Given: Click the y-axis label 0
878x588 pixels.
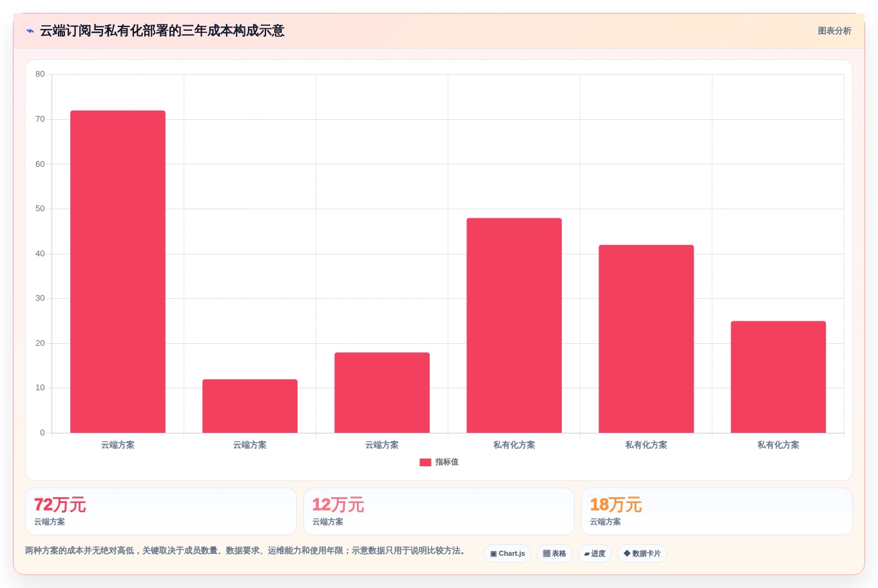Looking at the screenshot, I should 43,433.
